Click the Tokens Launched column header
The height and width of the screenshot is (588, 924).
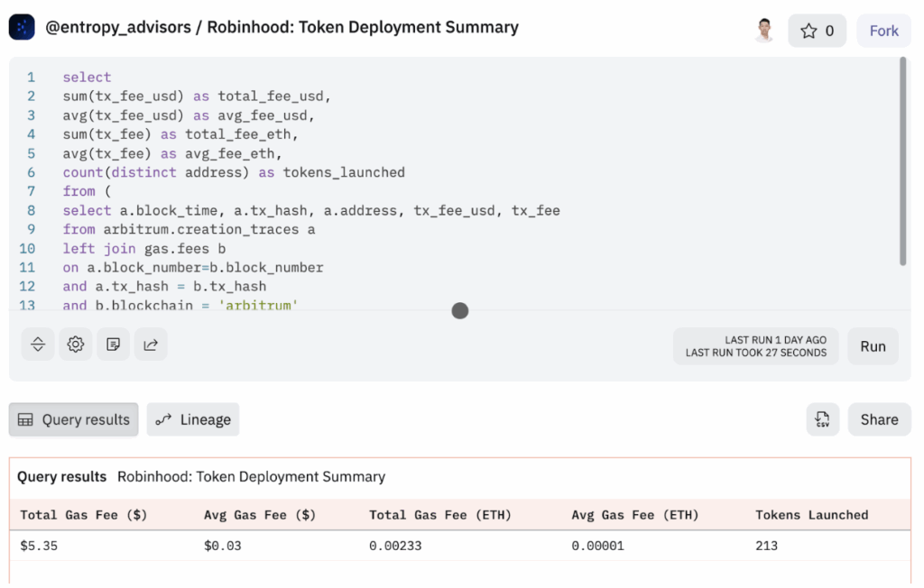click(x=811, y=515)
